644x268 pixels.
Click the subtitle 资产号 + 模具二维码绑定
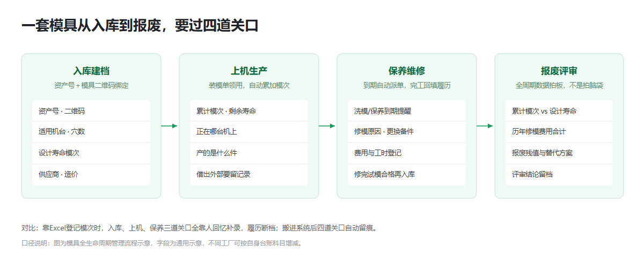[x=91, y=85]
